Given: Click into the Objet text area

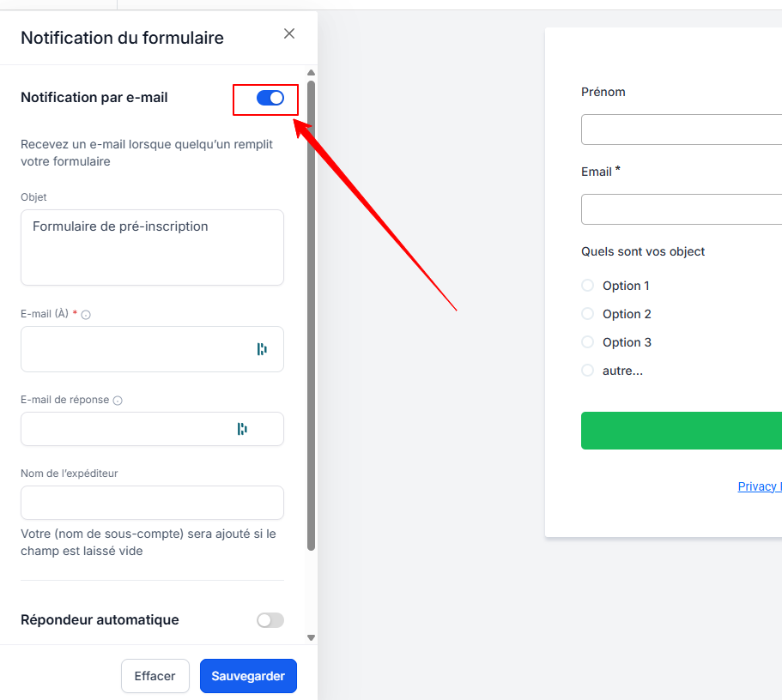Looking at the screenshot, I should (x=152, y=248).
